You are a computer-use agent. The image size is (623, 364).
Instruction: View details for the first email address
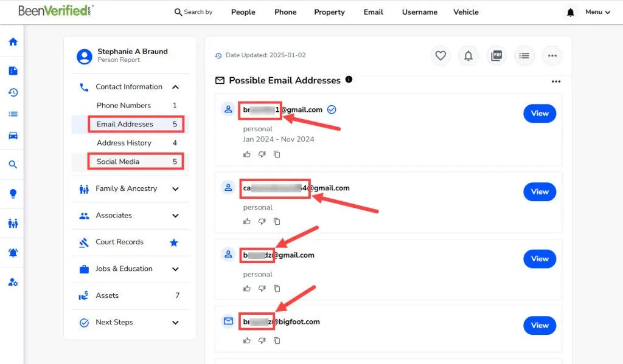pos(539,113)
